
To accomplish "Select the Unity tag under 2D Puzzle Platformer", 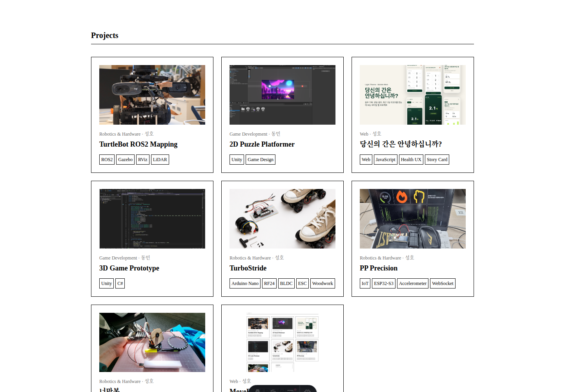I will [x=237, y=160].
